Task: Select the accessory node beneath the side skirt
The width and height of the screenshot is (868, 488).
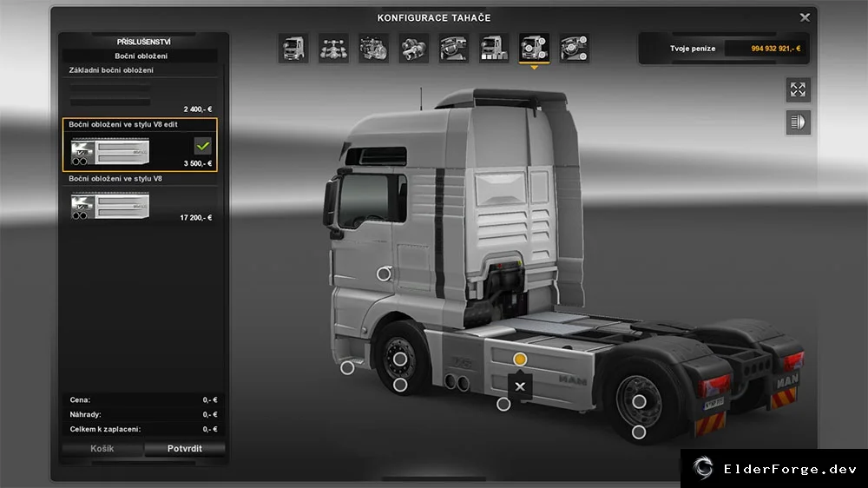Action: point(503,405)
